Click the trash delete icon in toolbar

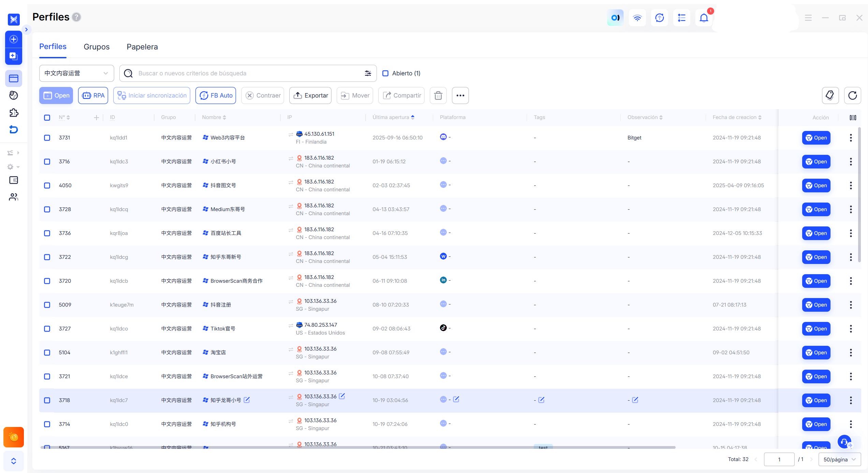point(438,95)
